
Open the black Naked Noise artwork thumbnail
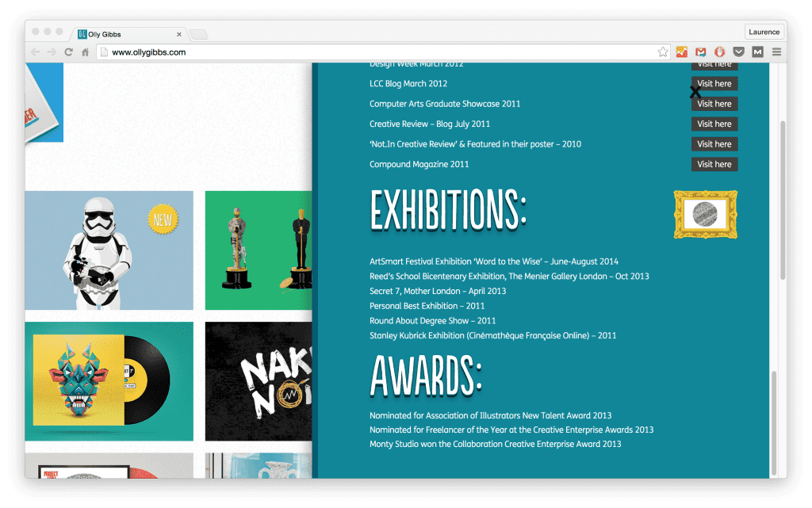click(259, 381)
